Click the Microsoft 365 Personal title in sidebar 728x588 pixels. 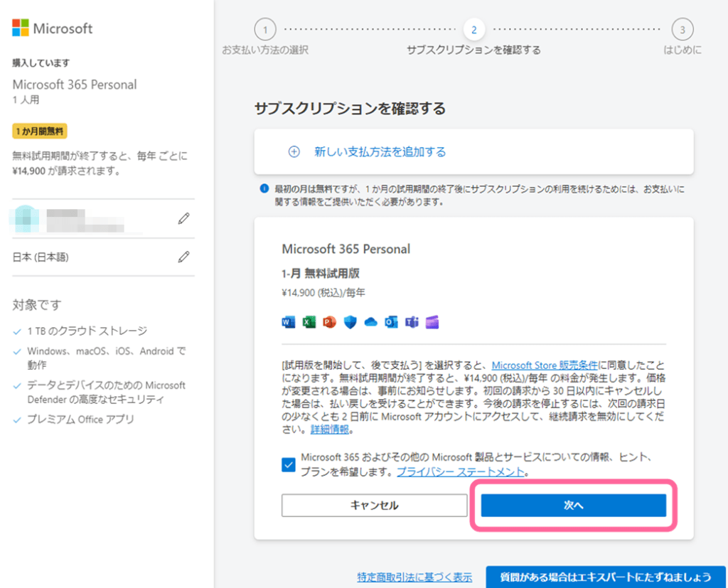coord(75,85)
